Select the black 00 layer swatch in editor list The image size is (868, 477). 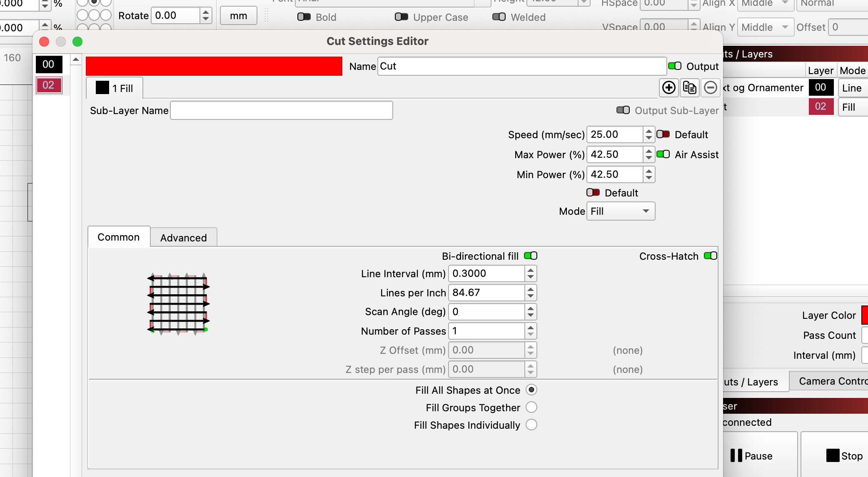pyautogui.click(x=48, y=64)
